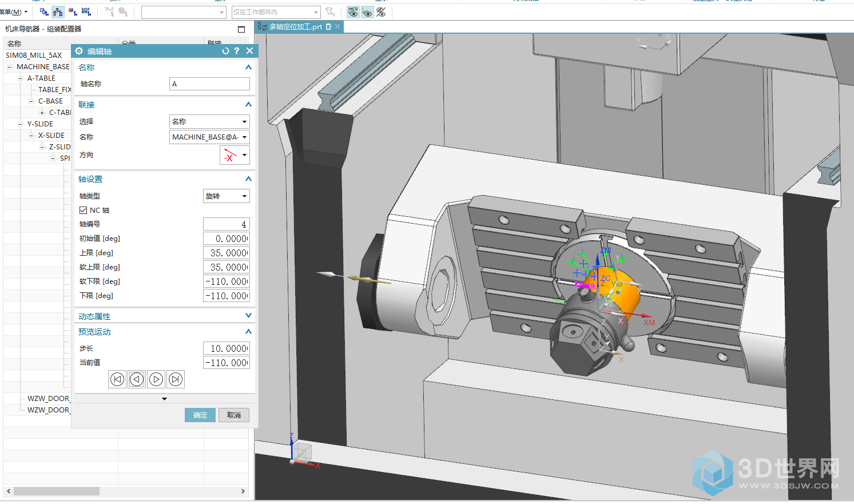The height and width of the screenshot is (504, 854).
Task: Close the 编辑轴 dialog
Action: pos(250,51)
